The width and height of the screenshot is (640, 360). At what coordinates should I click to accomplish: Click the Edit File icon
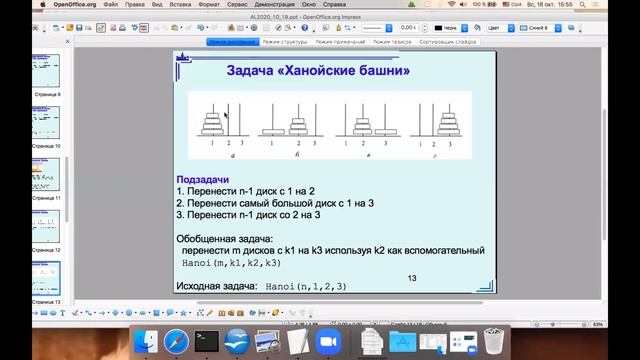[x=101, y=28]
